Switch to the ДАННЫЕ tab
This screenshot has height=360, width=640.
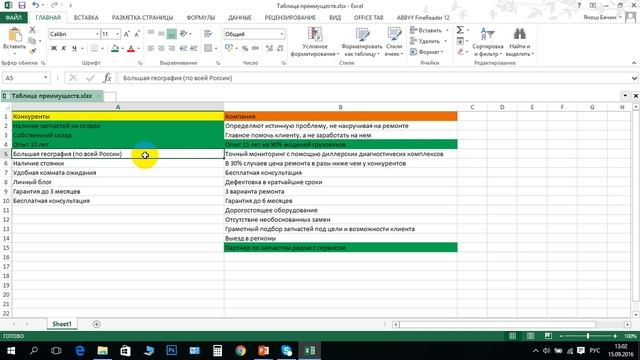(240, 18)
